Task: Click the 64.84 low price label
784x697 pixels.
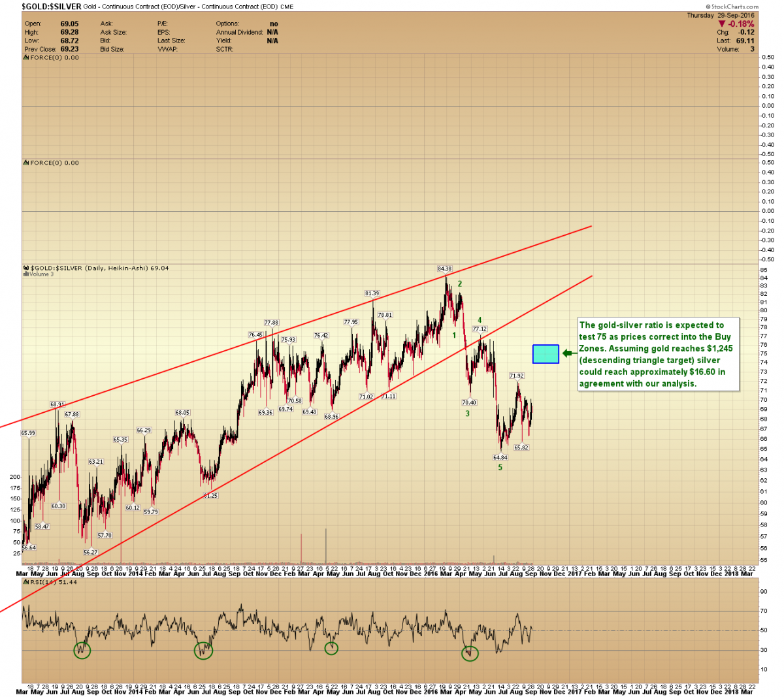Action: point(500,458)
